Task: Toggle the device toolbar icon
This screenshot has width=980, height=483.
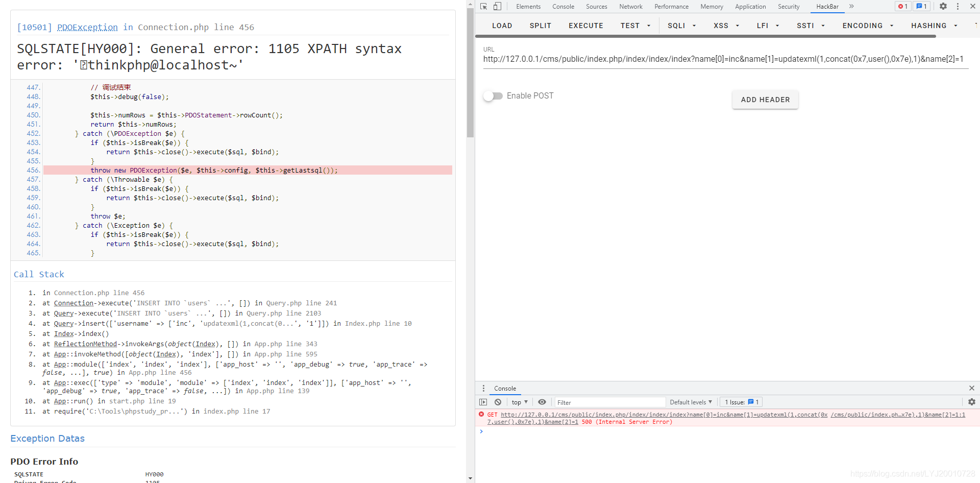Action: tap(497, 7)
